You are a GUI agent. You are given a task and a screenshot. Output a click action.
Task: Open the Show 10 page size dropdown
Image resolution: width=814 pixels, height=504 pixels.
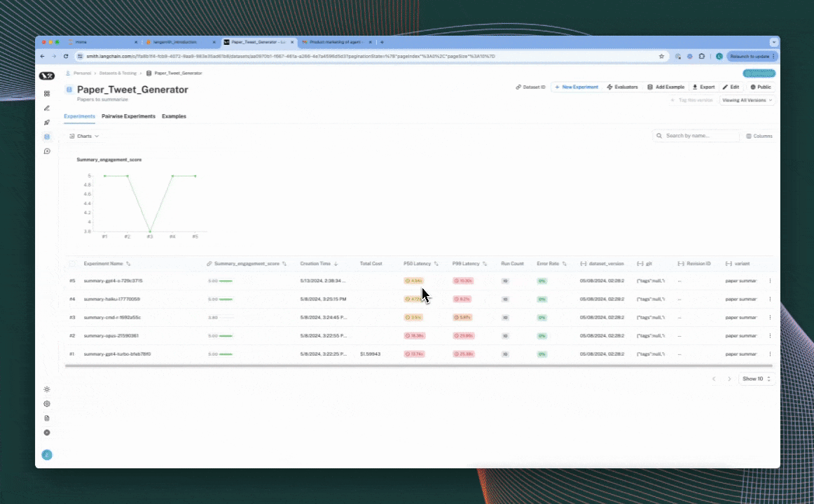(756, 379)
